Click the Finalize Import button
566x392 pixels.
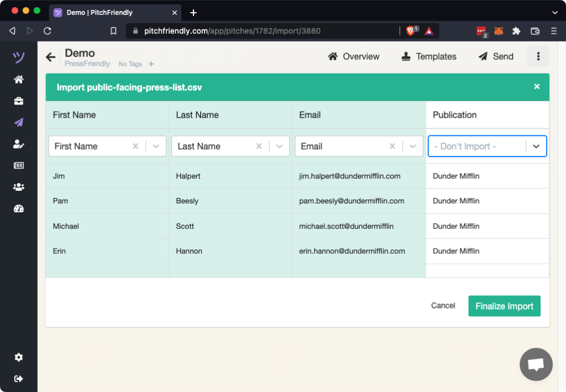click(504, 306)
